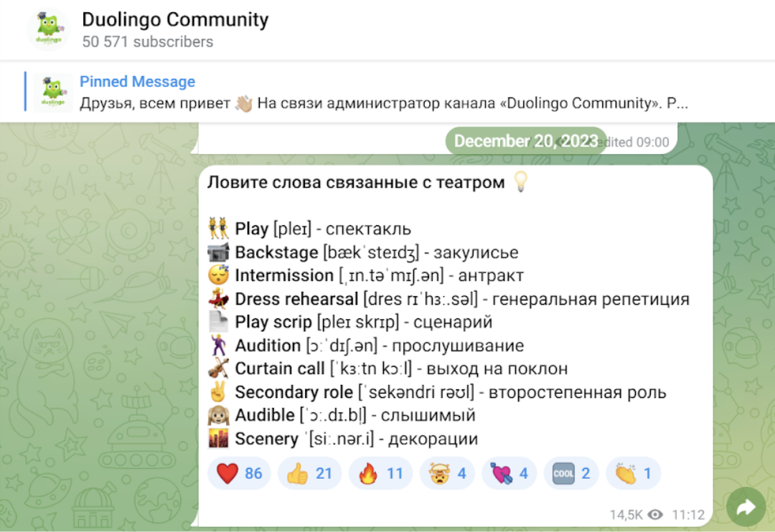Click the page emoji beside Play scrip
Viewport: 775px width, 532px height.
click(218, 322)
